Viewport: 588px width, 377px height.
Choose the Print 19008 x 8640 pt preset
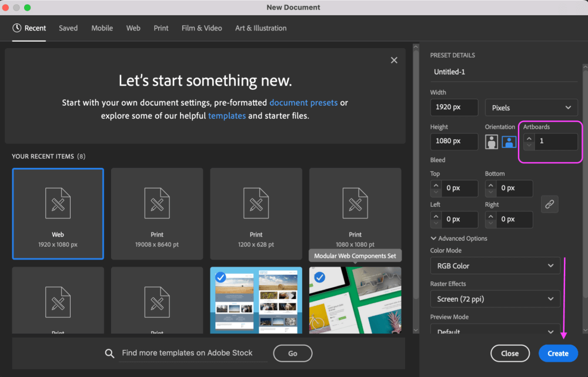pyautogui.click(x=157, y=214)
